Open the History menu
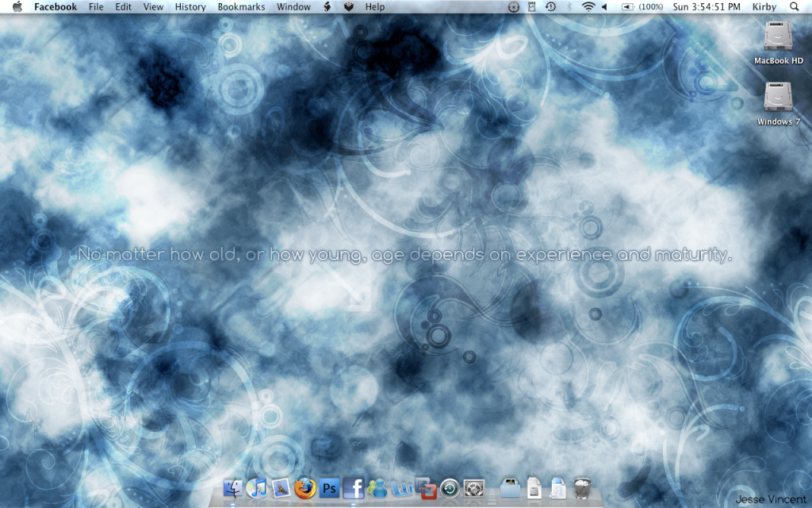 click(x=190, y=6)
